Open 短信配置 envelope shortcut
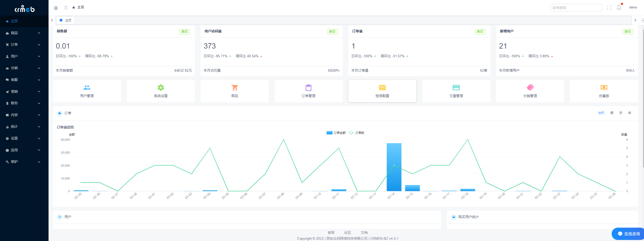Viewport: 644px width, 241px height. [382, 91]
